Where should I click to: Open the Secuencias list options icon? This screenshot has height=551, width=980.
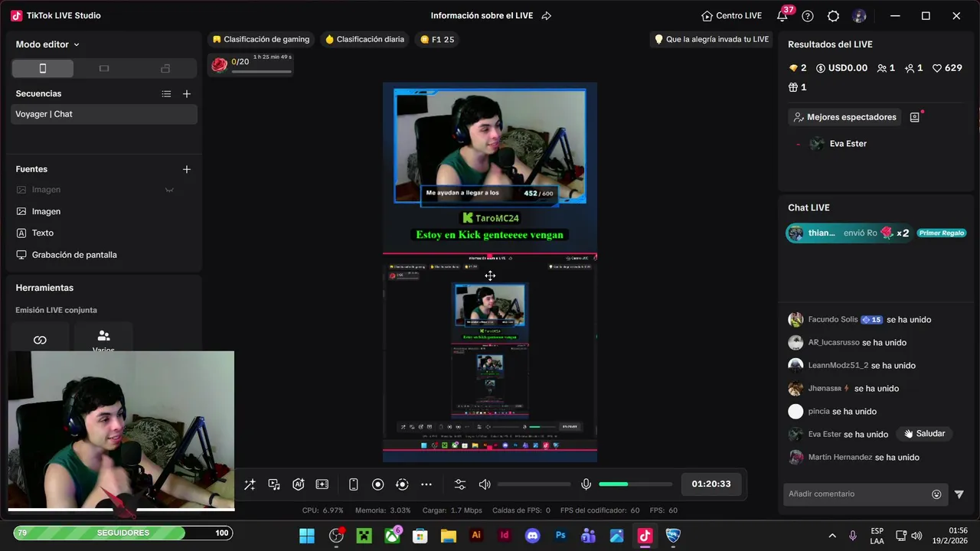[x=166, y=94]
